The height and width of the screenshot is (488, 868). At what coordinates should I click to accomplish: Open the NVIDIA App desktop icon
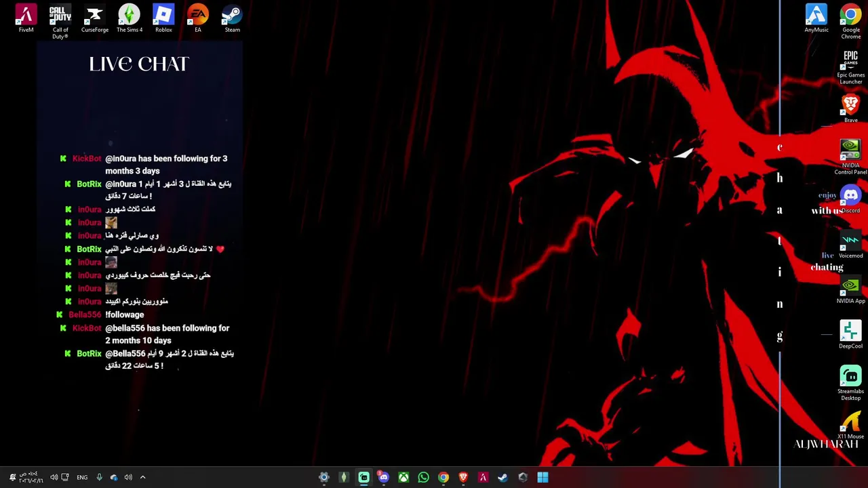point(850,290)
